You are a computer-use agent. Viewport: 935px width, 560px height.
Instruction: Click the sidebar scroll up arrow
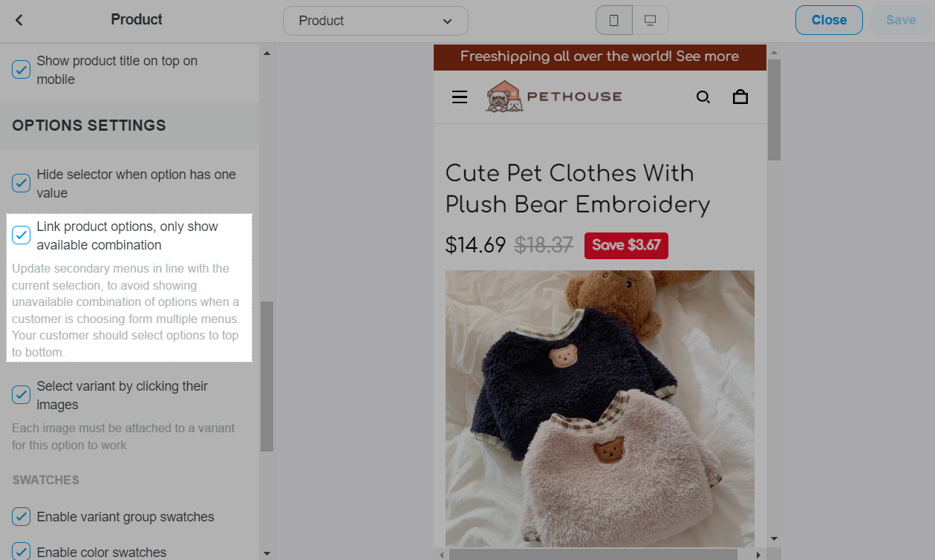click(267, 53)
